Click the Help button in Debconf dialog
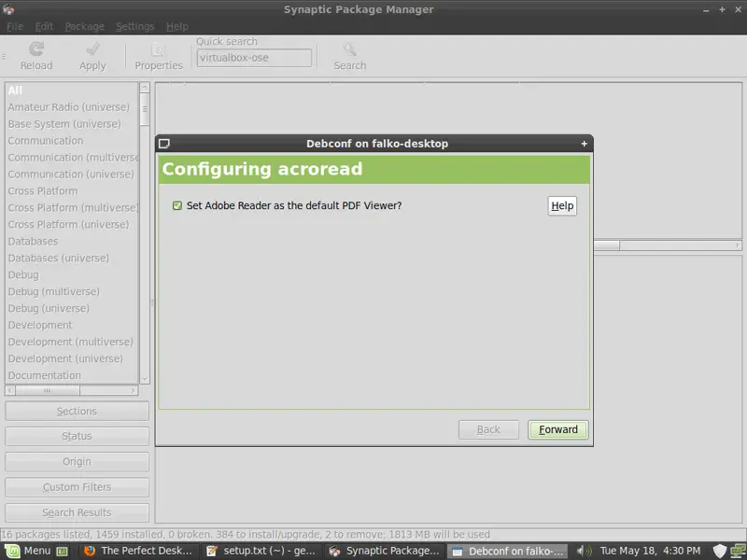This screenshot has width=747, height=560. click(x=562, y=205)
